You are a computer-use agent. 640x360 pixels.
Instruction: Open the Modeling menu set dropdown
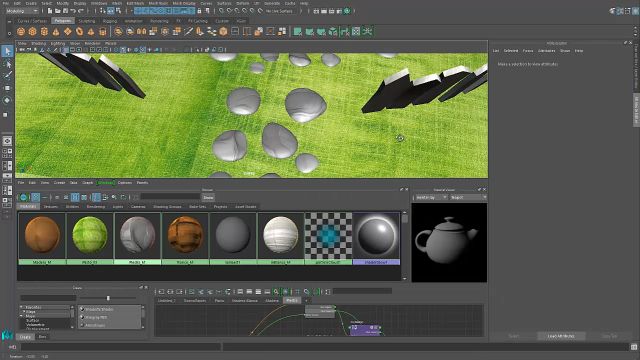click(x=22, y=11)
